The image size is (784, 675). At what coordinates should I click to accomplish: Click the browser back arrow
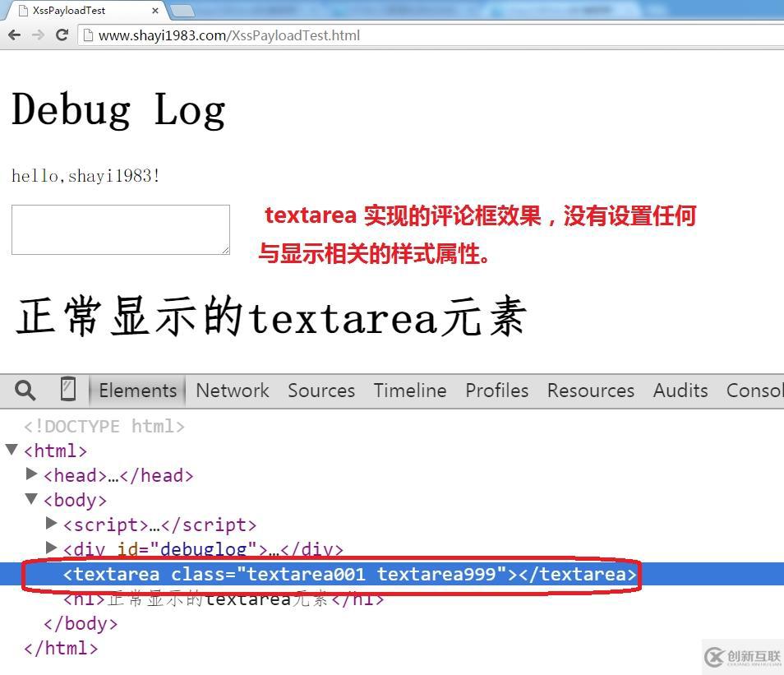[15, 35]
